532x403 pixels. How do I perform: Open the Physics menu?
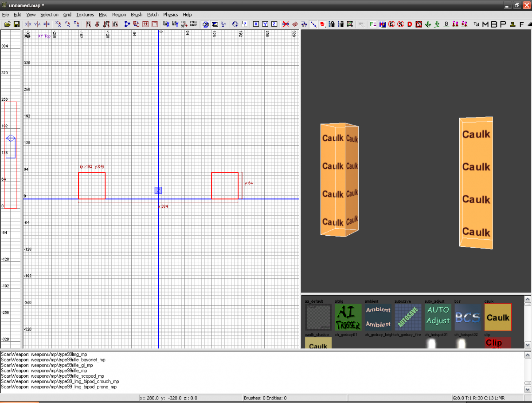coord(170,15)
